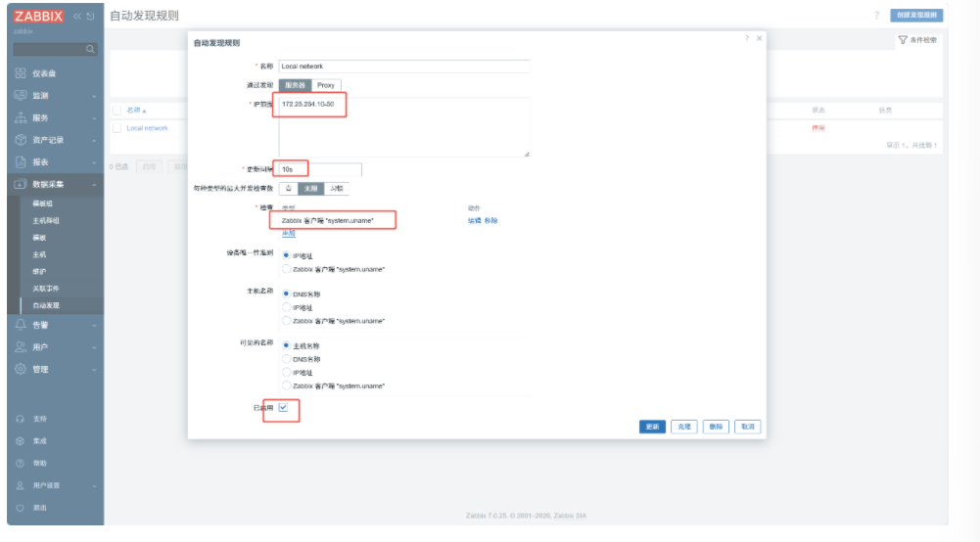
Task: Toggle the 已启用 enabled checkbox
Action: click(x=283, y=407)
